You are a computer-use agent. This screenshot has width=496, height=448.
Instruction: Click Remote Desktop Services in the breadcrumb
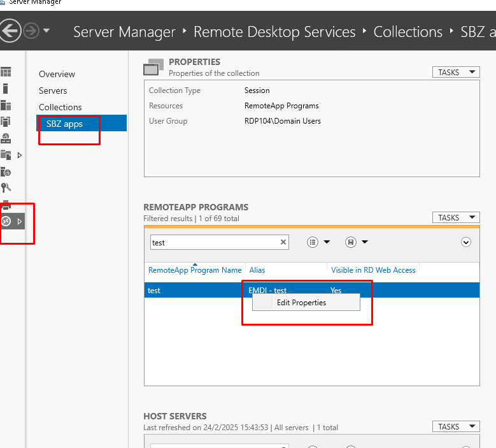tap(274, 32)
